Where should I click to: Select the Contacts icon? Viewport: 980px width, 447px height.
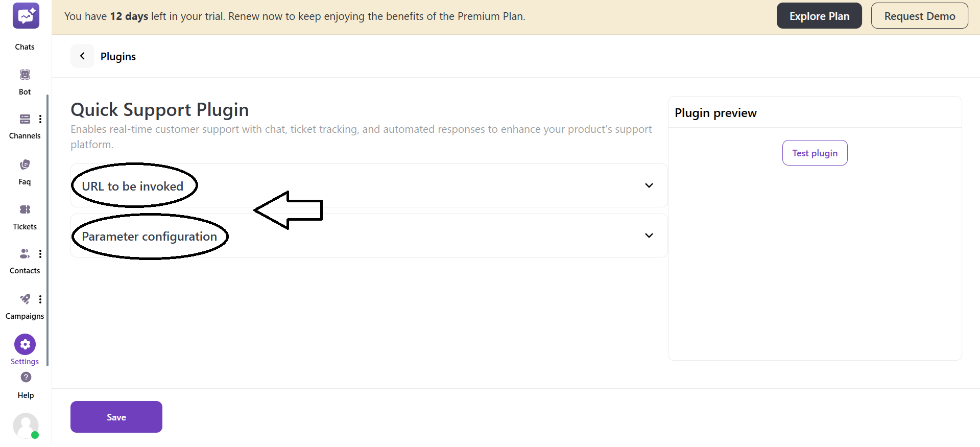(23, 253)
